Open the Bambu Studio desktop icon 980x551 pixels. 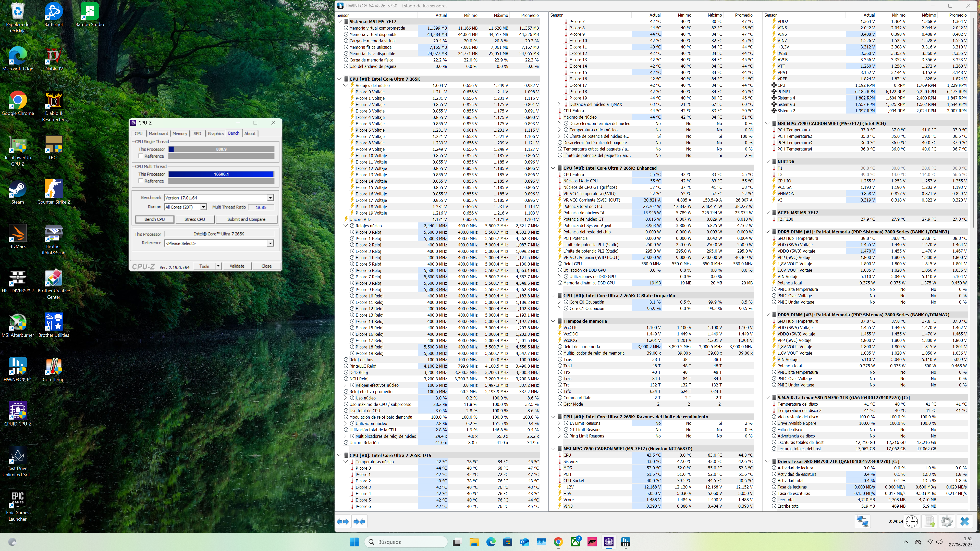point(89,15)
